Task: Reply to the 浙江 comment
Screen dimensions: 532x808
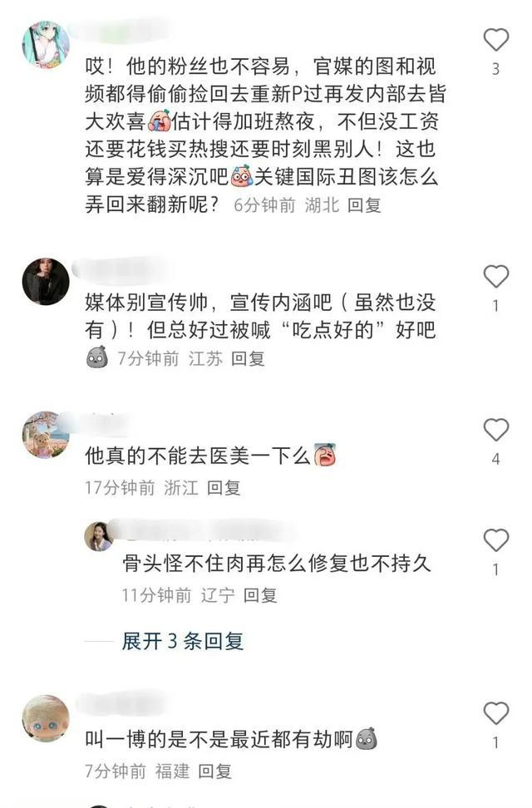Action: (x=224, y=487)
